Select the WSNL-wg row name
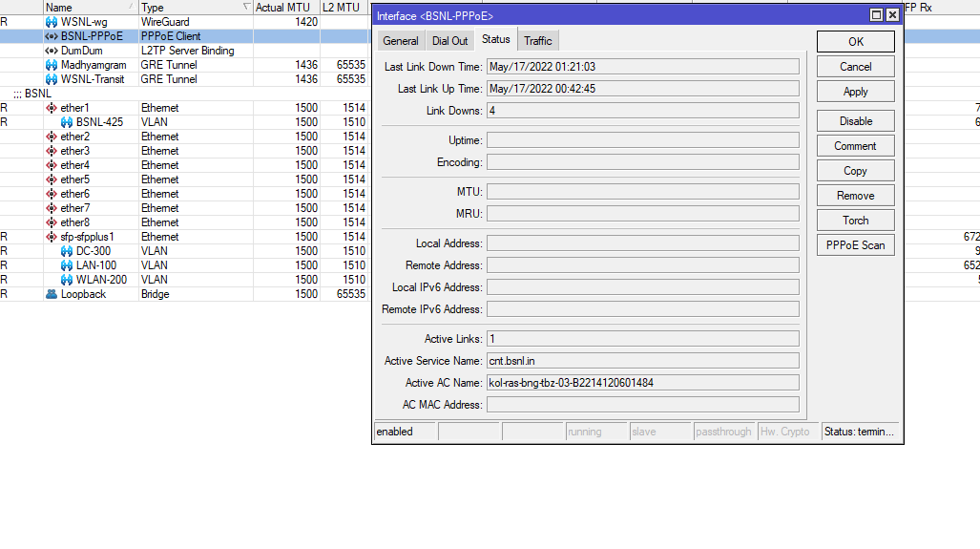Screen dimensions: 980x549 coord(84,22)
